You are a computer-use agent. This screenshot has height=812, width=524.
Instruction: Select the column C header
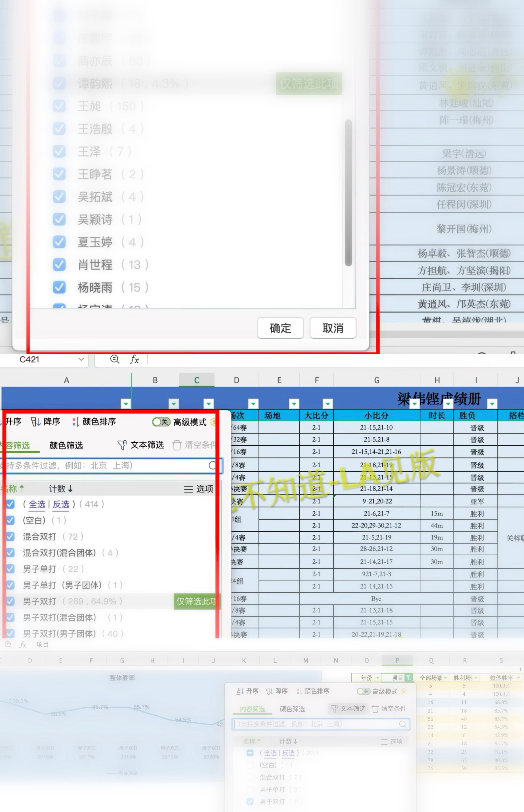197,380
